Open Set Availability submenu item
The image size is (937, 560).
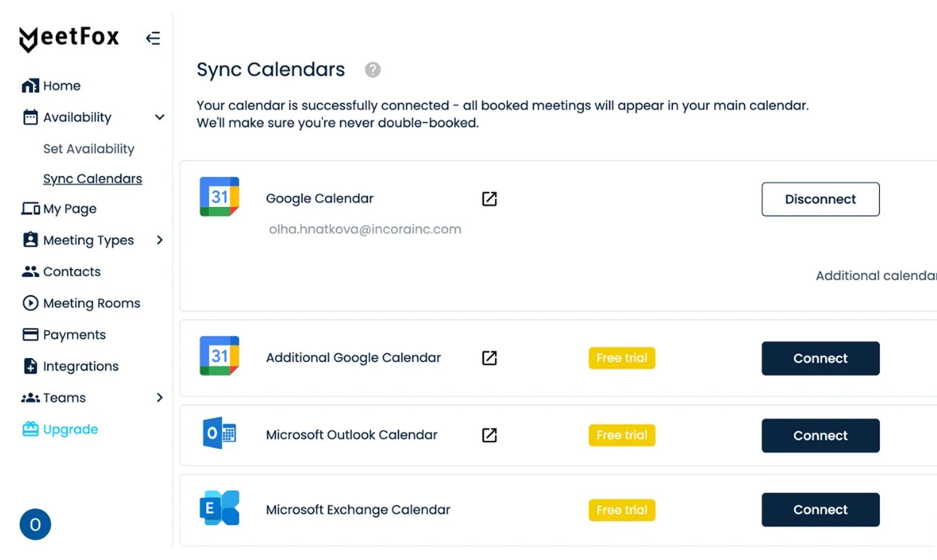point(88,149)
